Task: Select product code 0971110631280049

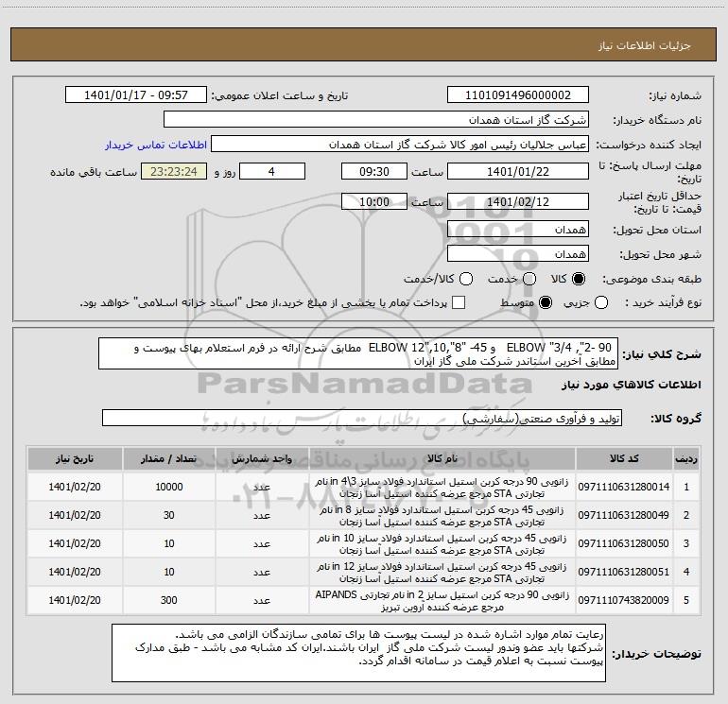Action: (x=624, y=515)
